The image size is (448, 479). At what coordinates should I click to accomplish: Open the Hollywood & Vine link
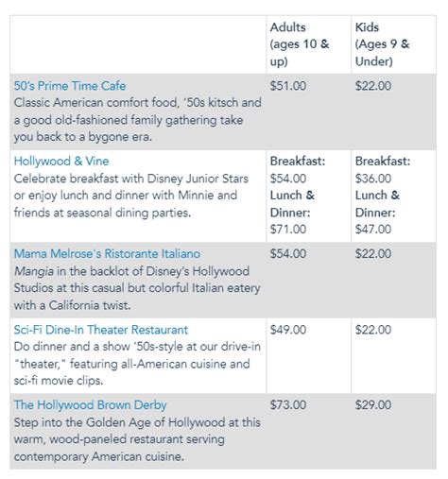(x=61, y=162)
